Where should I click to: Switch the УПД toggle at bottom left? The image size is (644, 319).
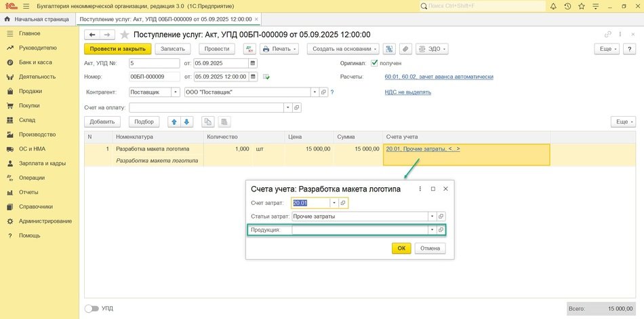(90, 309)
